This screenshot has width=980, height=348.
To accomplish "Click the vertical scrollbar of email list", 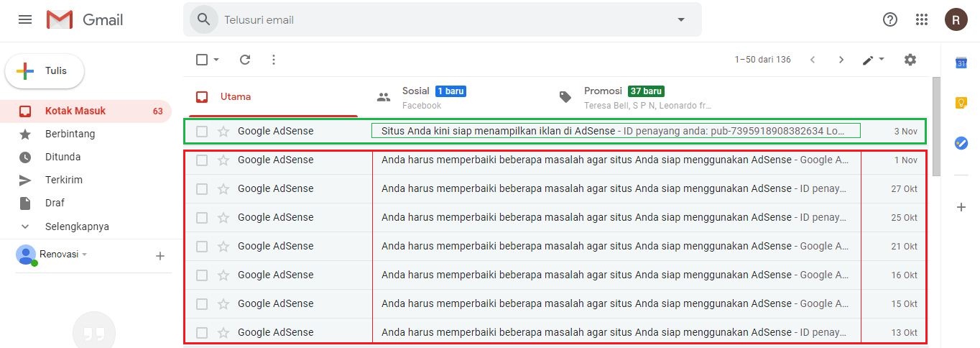I will point(936,126).
